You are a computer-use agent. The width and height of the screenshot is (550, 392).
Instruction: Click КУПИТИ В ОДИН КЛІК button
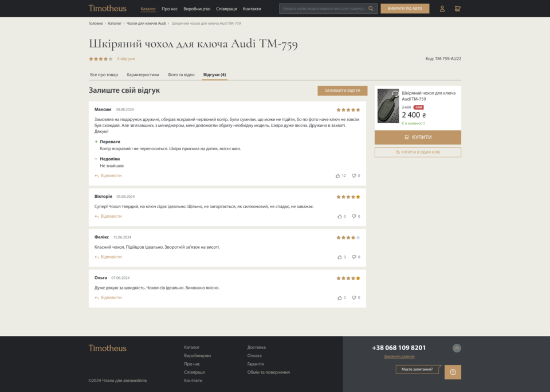(418, 152)
